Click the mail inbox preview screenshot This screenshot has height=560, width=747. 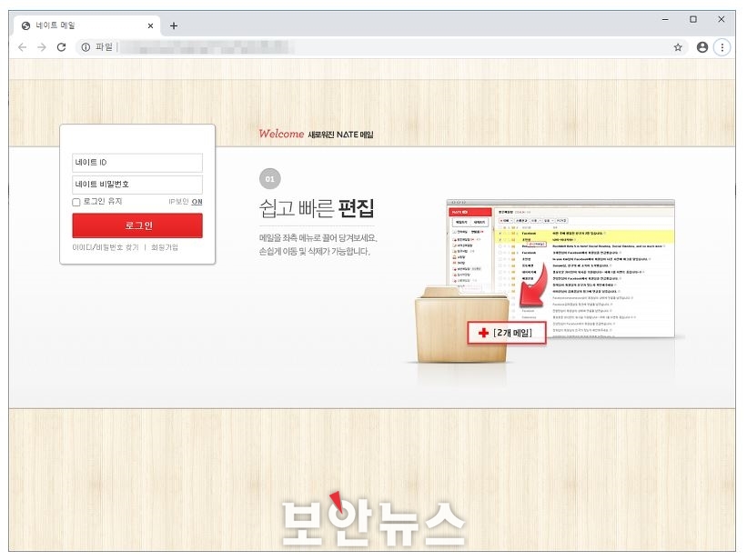click(x=560, y=269)
